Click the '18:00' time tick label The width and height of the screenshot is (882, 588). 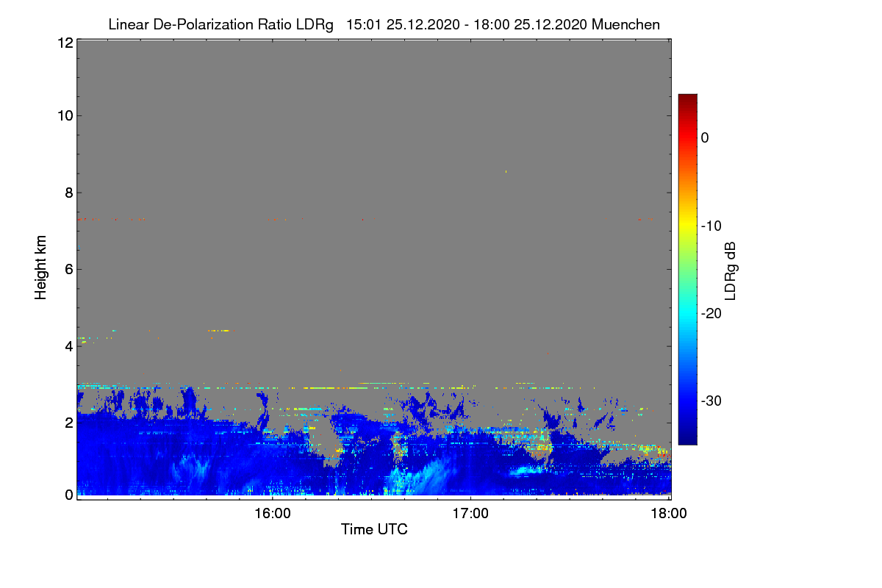tap(669, 513)
